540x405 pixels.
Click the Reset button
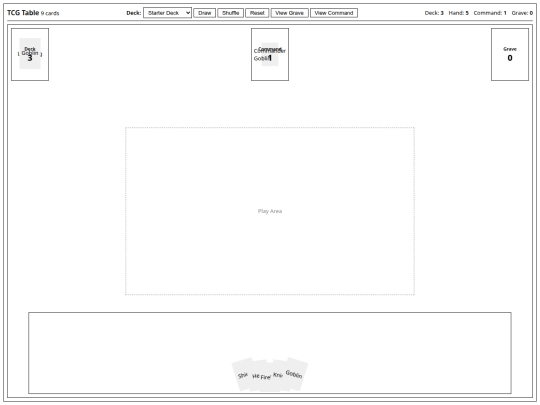tap(257, 13)
